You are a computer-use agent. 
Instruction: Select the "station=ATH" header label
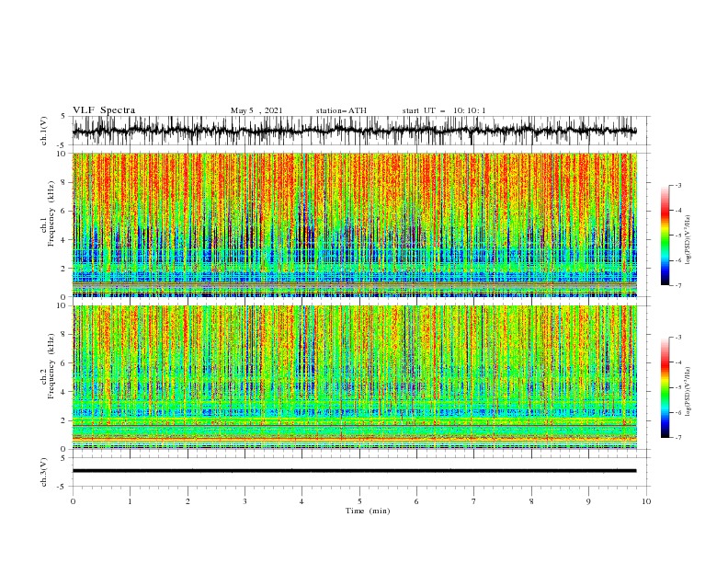pyautogui.click(x=341, y=110)
